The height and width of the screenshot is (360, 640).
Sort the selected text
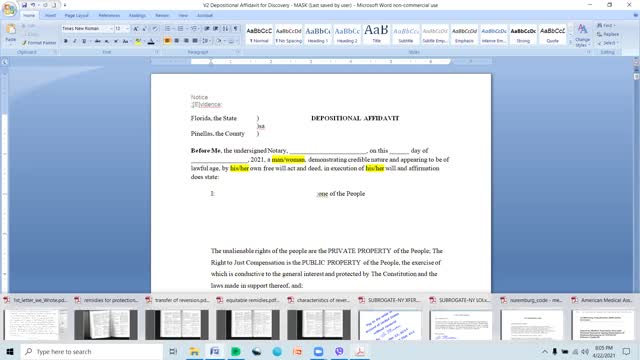(x=225, y=29)
